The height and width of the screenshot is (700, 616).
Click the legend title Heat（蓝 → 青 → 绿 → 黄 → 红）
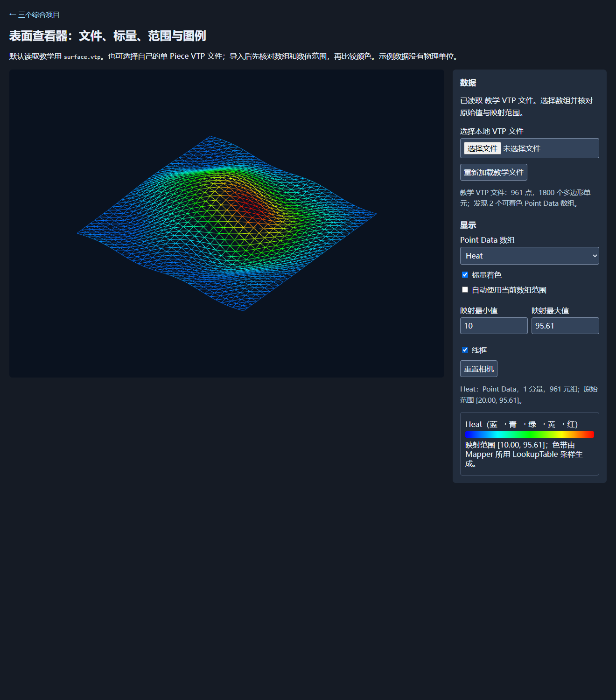(x=522, y=424)
